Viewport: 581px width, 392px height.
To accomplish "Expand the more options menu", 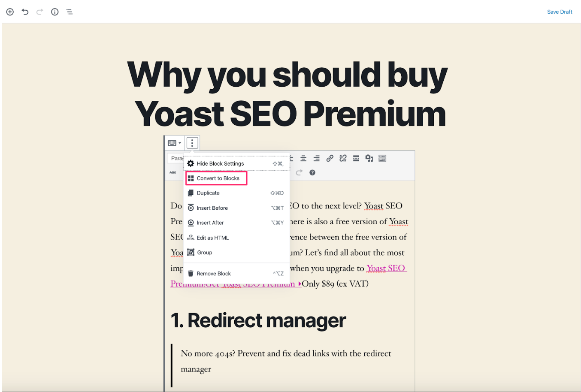I will point(192,142).
